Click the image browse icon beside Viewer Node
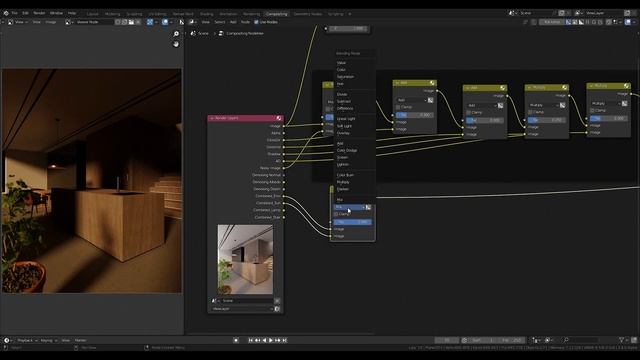The image size is (640, 360). pos(68,22)
